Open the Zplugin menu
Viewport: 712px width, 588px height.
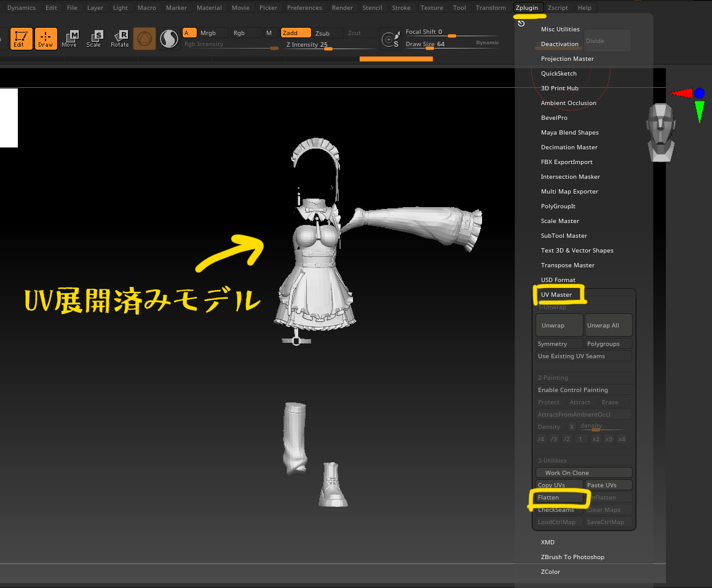point(526,8)
